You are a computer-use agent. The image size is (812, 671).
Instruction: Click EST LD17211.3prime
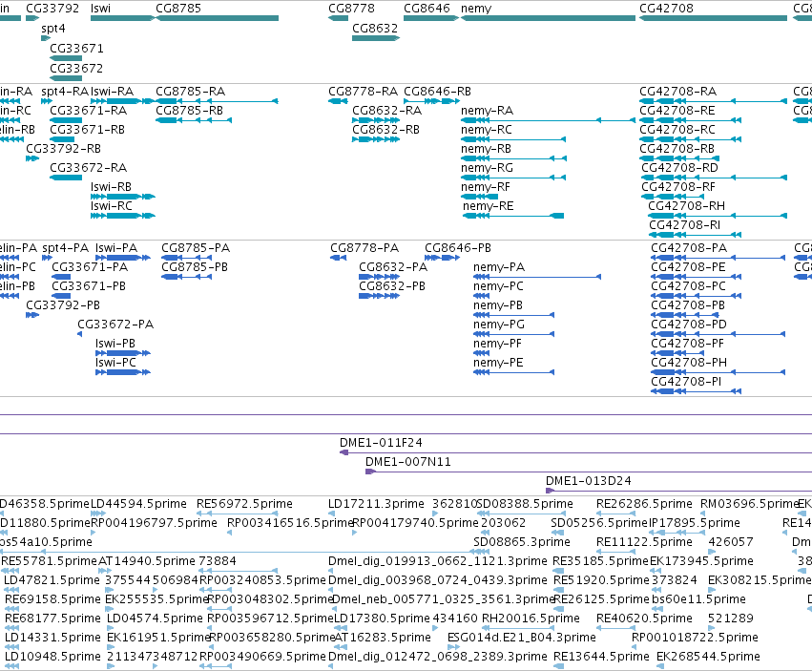click(376, 504)
